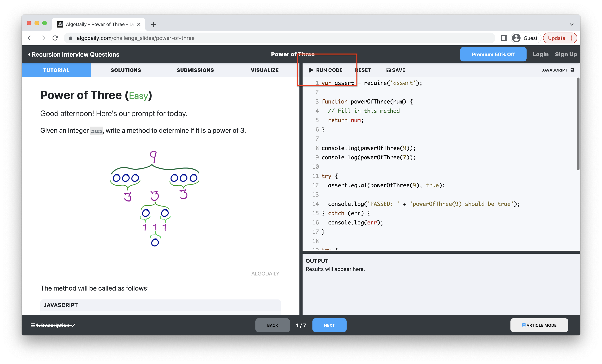602x364 pixels.
Task: Switch to the SOLUTIONS tab
Action: (126, 70)
